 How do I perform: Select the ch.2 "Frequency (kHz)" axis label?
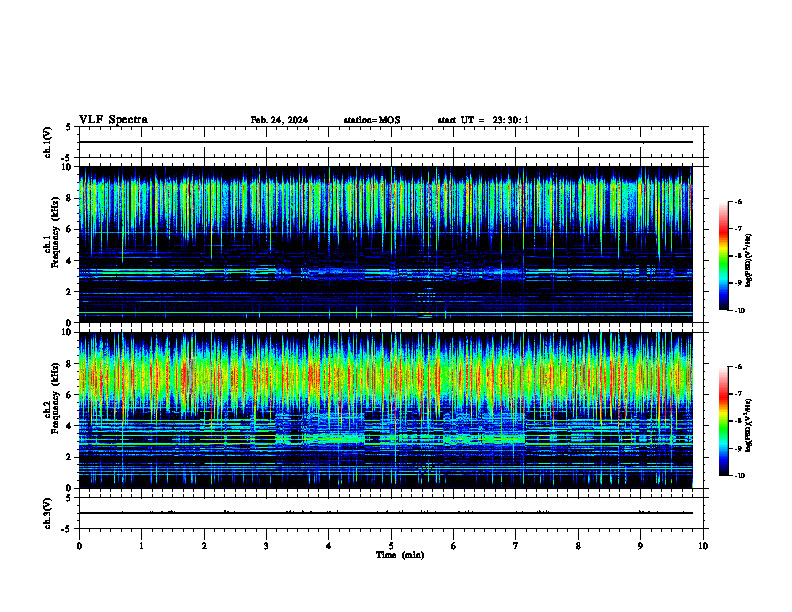click(x=55, y=397)
